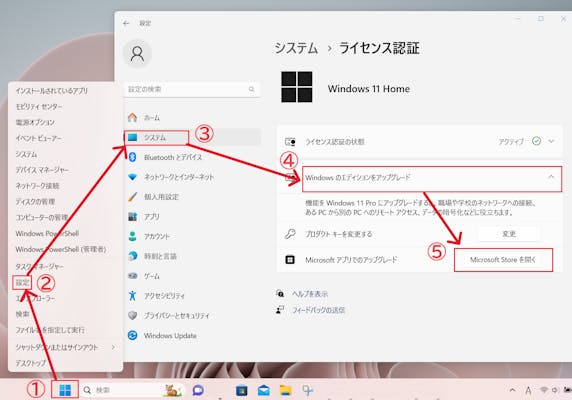The width and height of the screenshot is (572, 400).
Task: Open デバイス マネージャー from the context menu
Action: tap(42, 170)
